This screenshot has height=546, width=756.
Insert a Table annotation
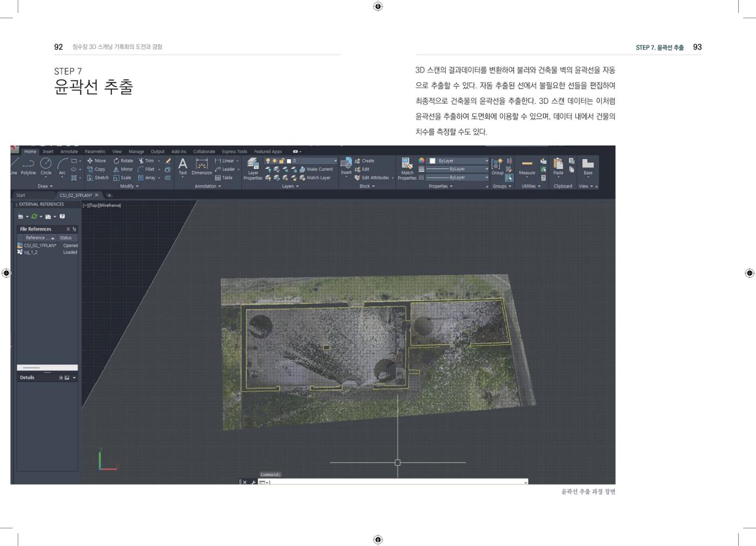click(224, 178)
